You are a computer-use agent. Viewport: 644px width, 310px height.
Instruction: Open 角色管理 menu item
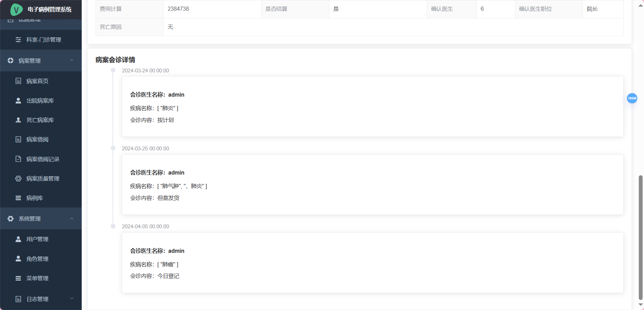(41, 259)
